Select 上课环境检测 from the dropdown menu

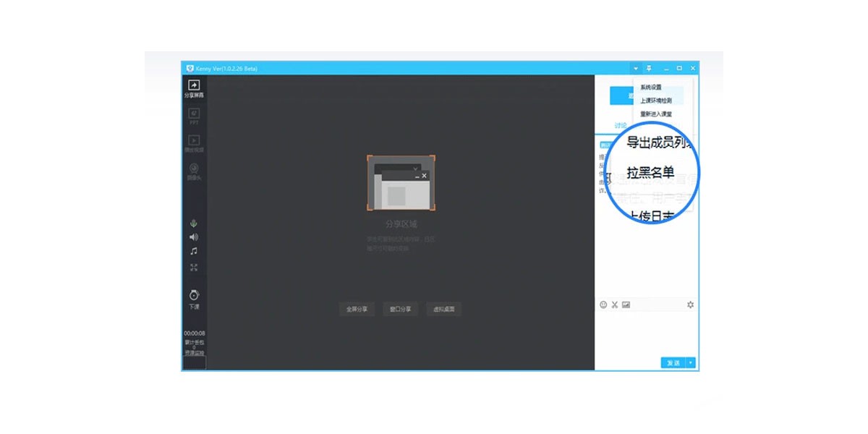[x=656, y=101]
